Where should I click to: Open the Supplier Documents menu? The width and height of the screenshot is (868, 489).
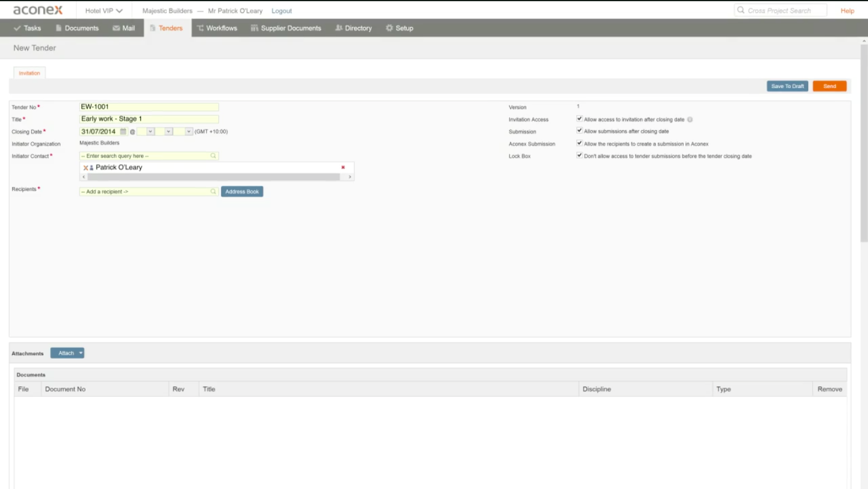[x=286, y=28]
